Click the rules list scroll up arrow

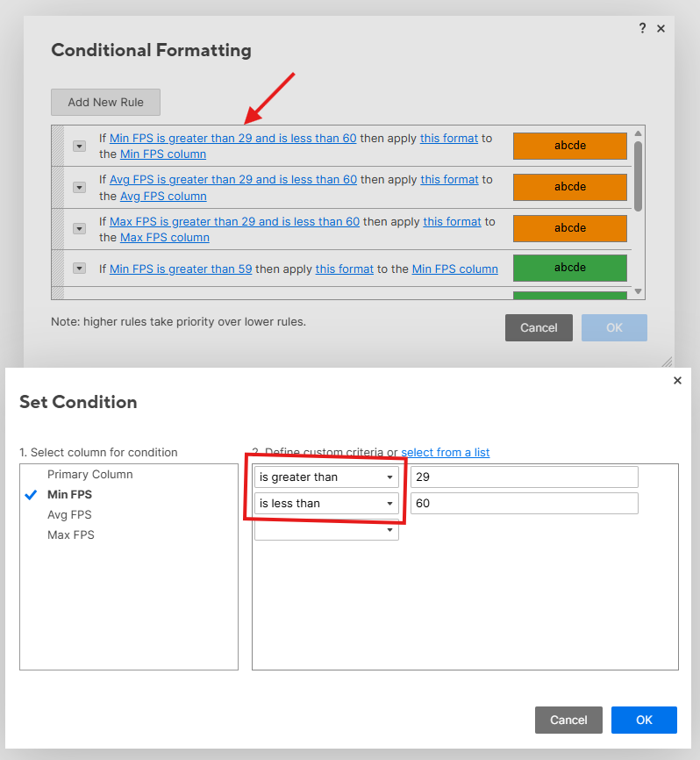click(x=638, y=133)
